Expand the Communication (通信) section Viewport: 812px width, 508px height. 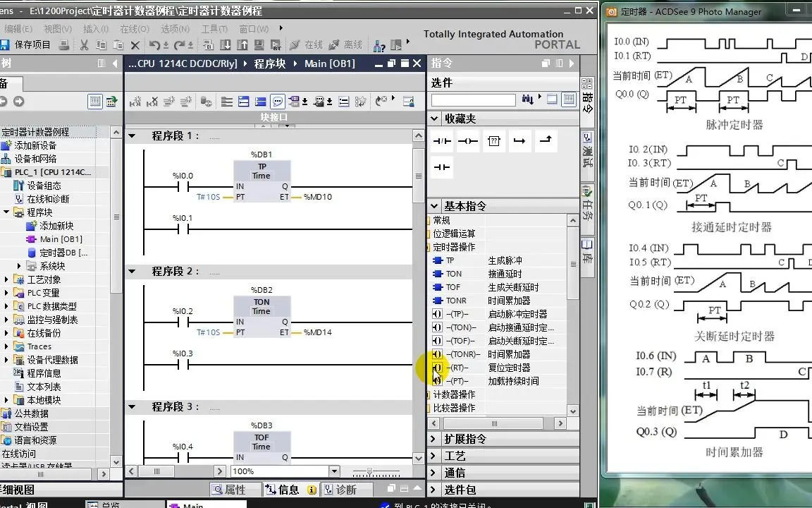(x=433, y=473)
